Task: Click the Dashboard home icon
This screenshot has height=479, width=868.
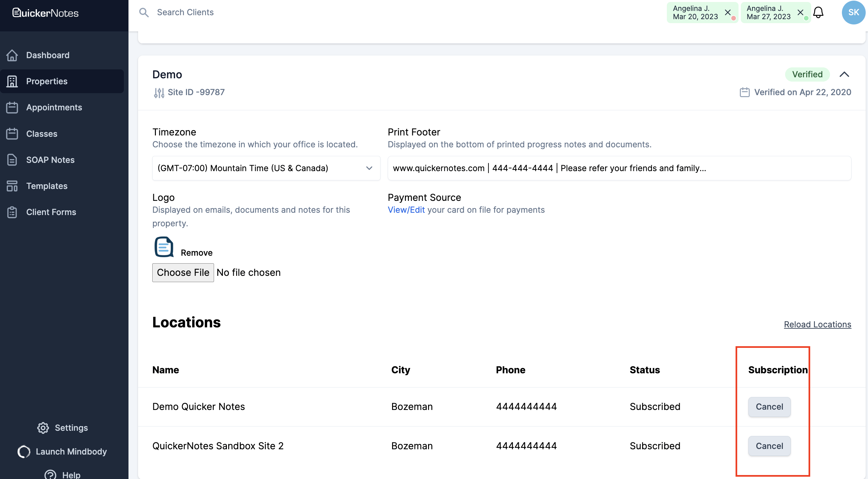Action: 12,55
